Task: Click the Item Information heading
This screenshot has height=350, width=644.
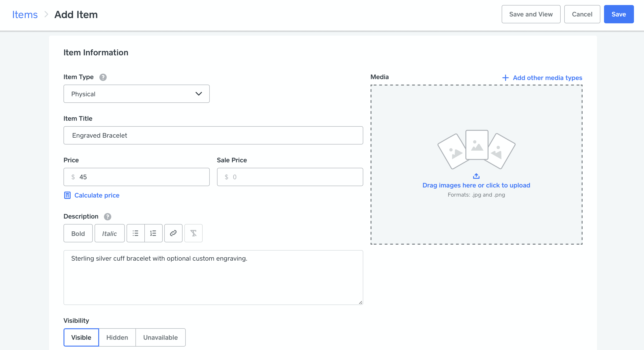Action: pos(96,53)
